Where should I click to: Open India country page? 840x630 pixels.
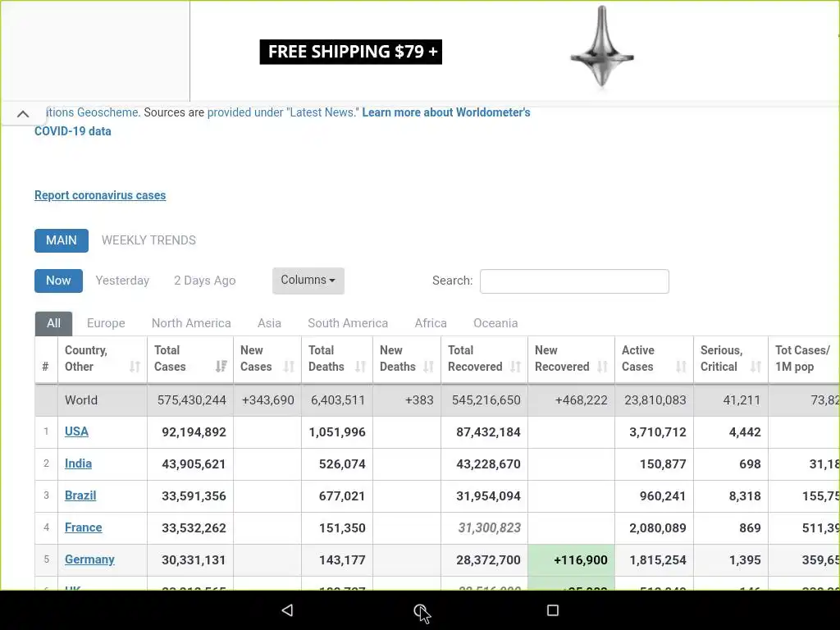[x=78, y=463]
